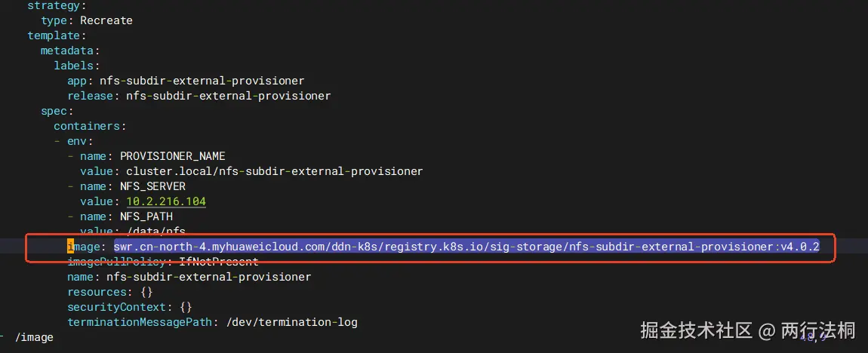The height and width of the screenshot is (353, 868).
Task: Click the app label value nfs-subdir-external-provisioner
Action: 202,81
